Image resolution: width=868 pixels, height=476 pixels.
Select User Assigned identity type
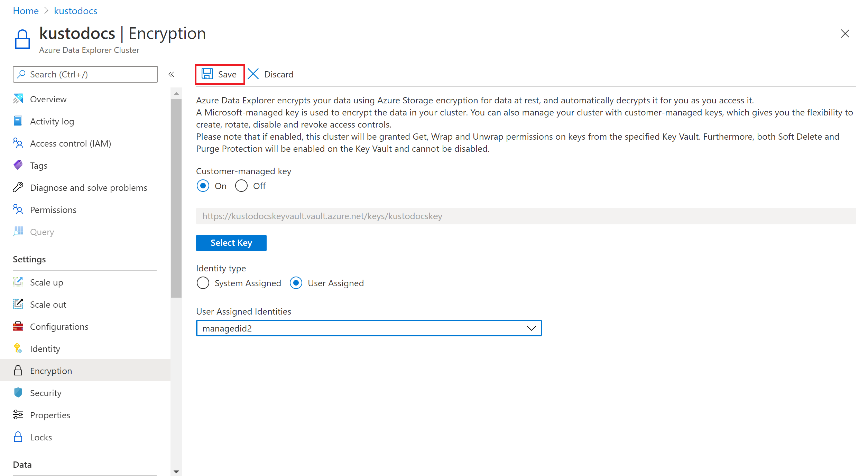coord(297,283)
